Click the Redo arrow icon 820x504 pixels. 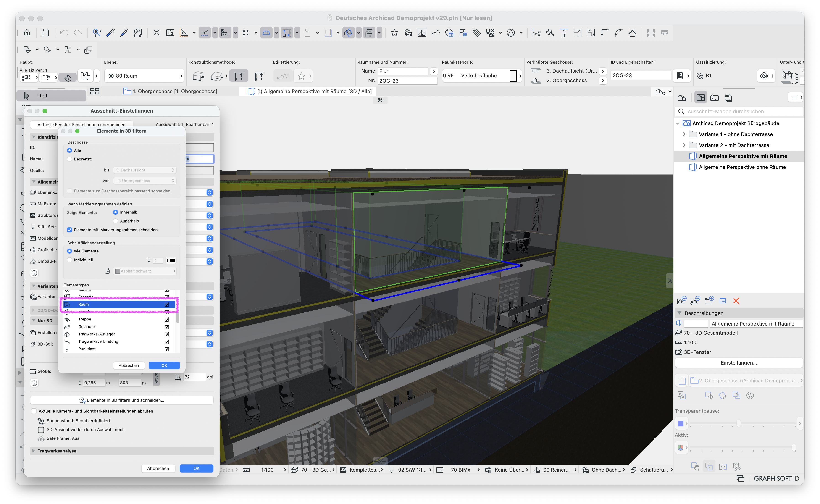click(78, 33)
